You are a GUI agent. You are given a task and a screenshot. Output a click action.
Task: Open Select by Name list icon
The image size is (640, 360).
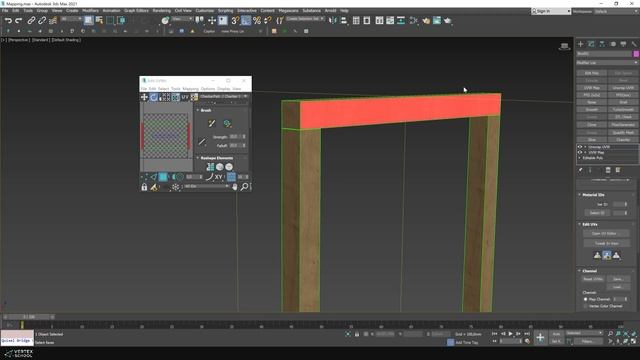click(99, 20)
